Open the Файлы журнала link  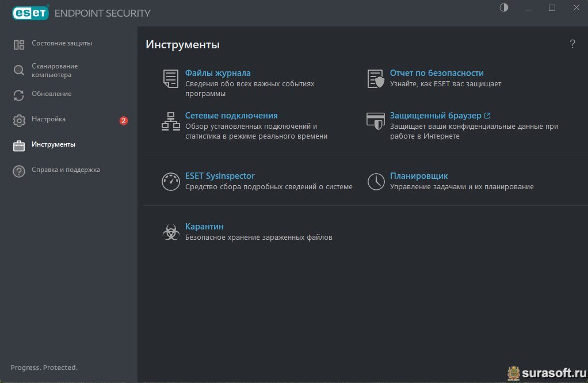[217, 73]
